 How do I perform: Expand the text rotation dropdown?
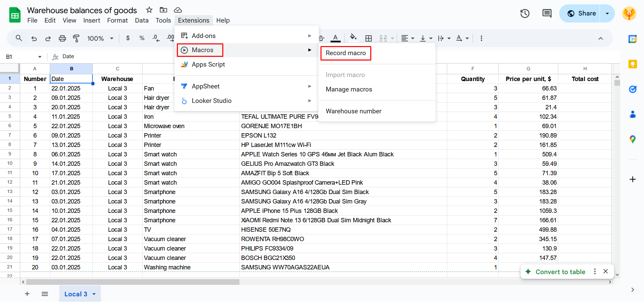pos(467,38)
